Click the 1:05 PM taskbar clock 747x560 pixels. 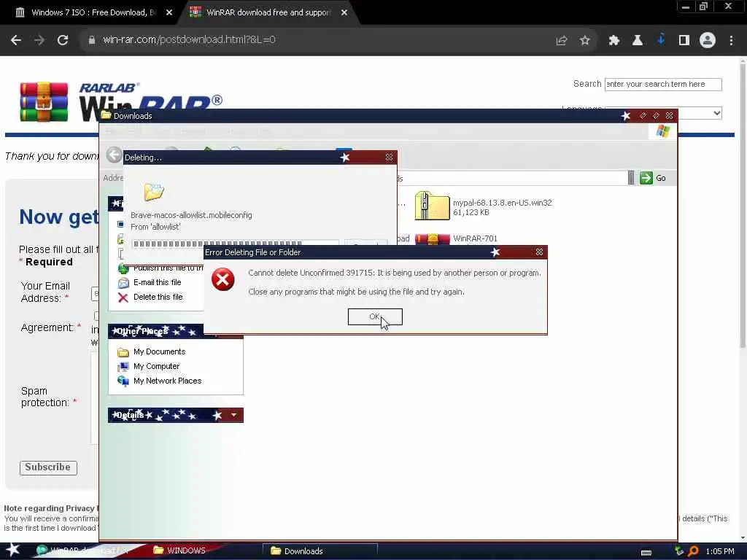click(x=720, y=551)
